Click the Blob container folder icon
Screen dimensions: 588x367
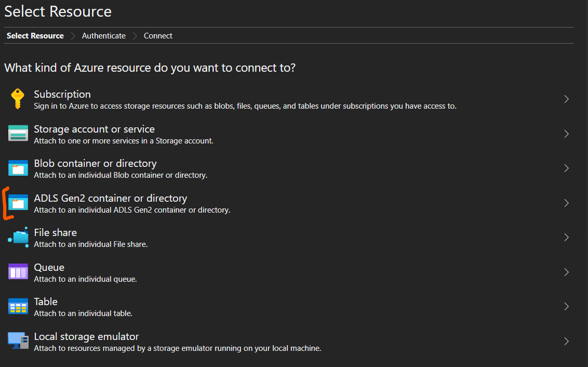tap(17, 168)
